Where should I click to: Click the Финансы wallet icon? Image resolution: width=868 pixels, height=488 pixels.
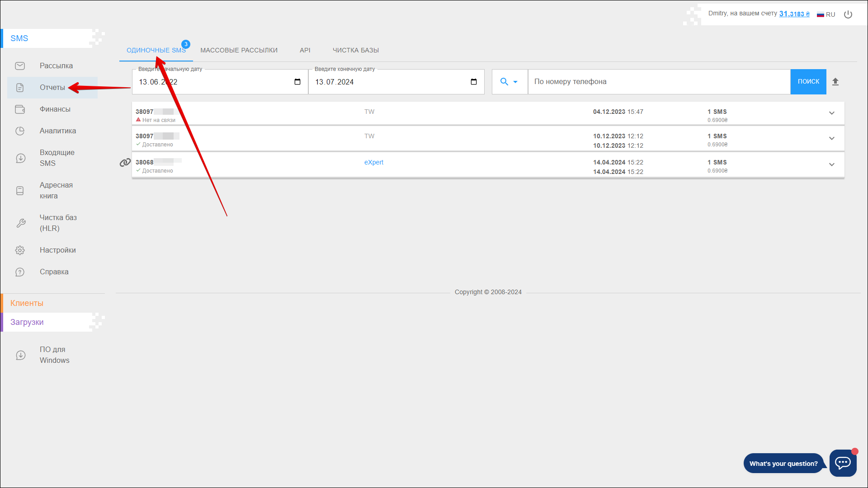[20, 109]
